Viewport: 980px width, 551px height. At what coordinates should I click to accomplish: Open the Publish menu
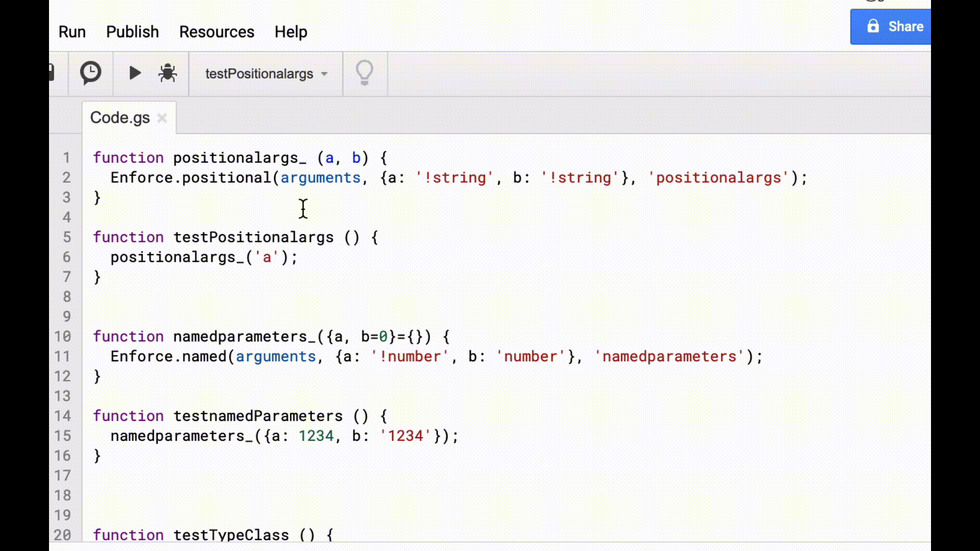(132, 32)
